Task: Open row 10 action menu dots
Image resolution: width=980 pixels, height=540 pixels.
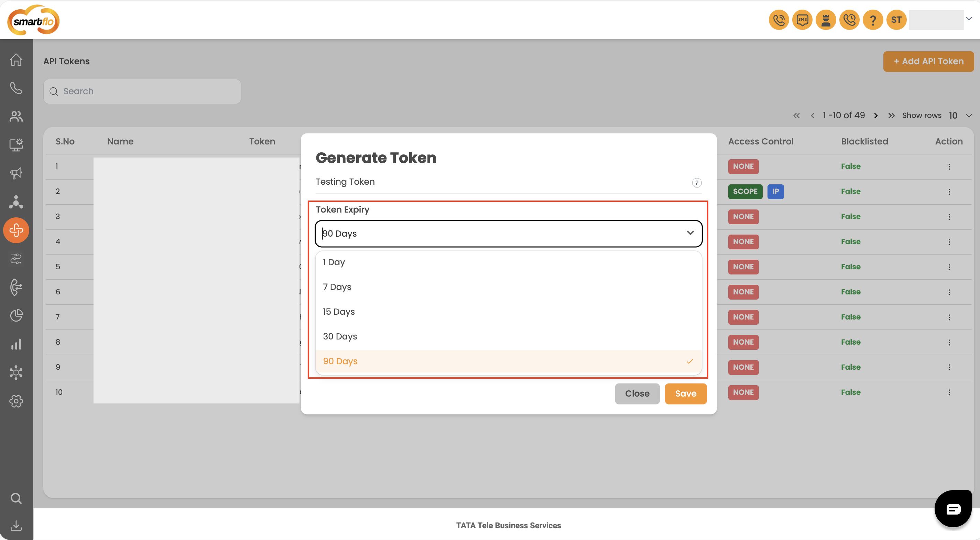Action: tap(949, 392)
